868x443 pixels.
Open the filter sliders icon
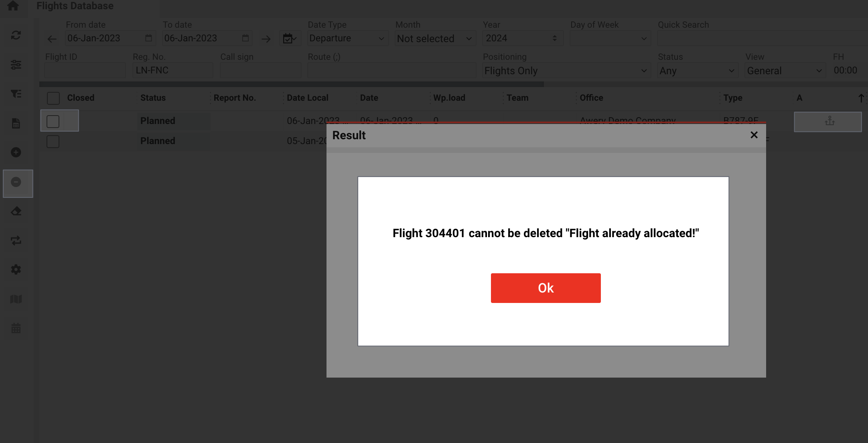coord(16,65)
